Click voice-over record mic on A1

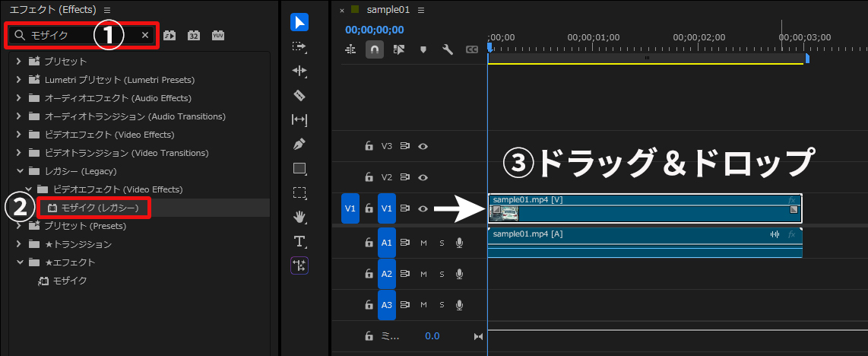coord(460,243)
